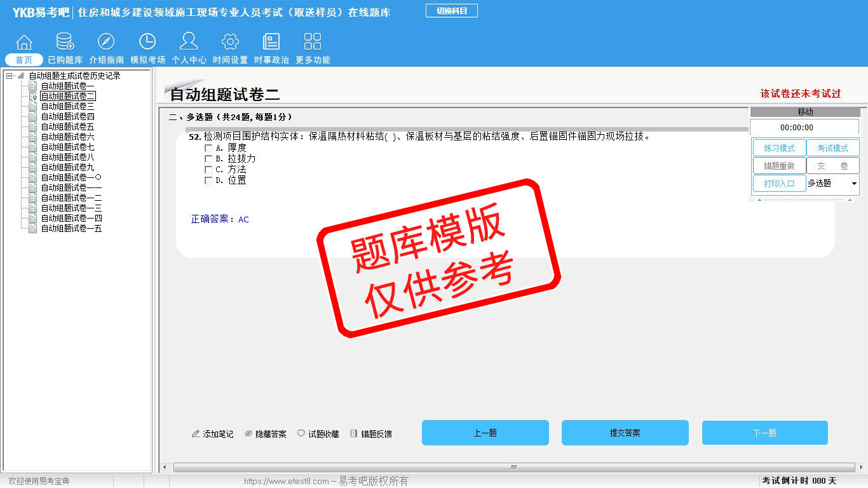Select 自动组题试卷六 in the tree
Viewport: 868px width, 488px height.
(68, 137)
